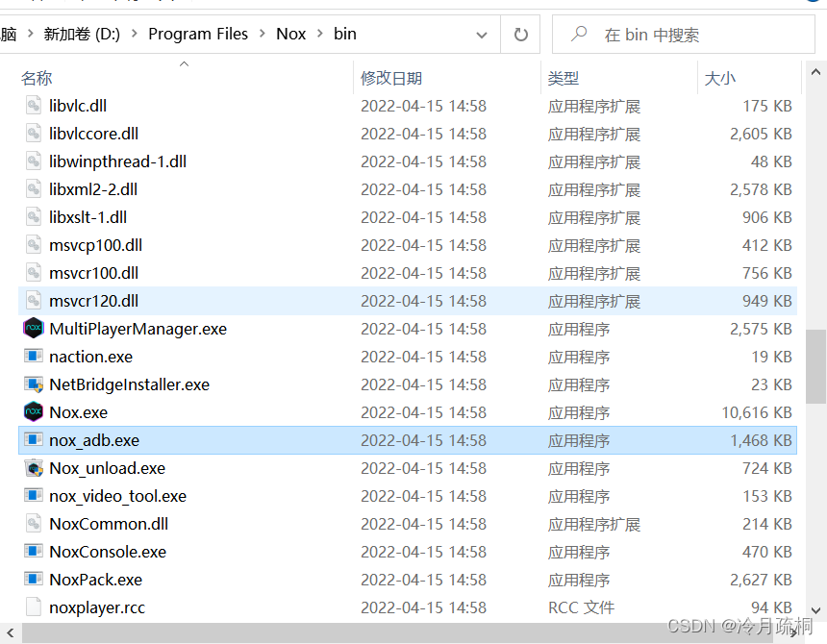Click the Nox.exe app icon

point(34,411)
